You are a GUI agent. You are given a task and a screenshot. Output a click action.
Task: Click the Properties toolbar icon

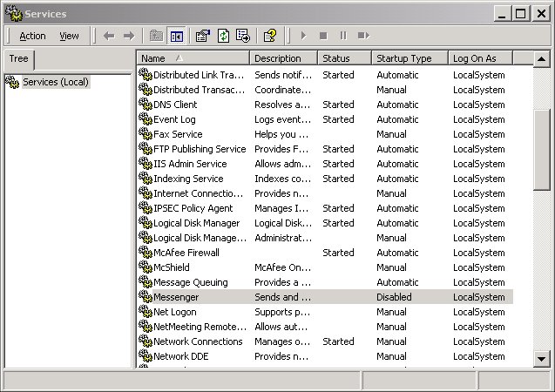[x=203, y=36]
